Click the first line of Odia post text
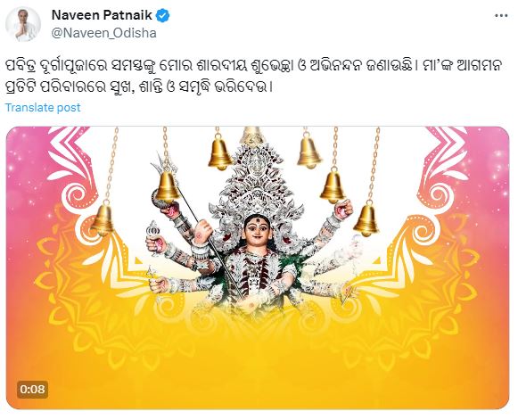Screen dimensions: 518x420 pos(254,65)
